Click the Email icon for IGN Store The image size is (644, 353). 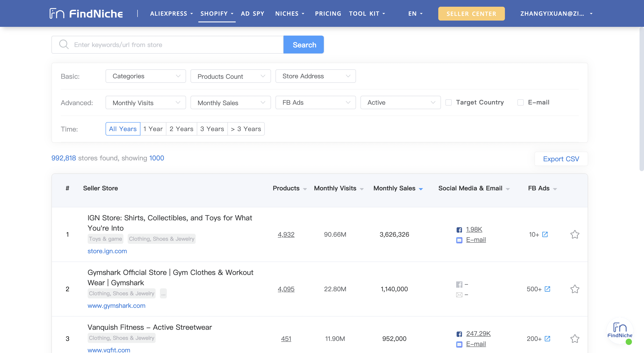[x=460, y=240]
